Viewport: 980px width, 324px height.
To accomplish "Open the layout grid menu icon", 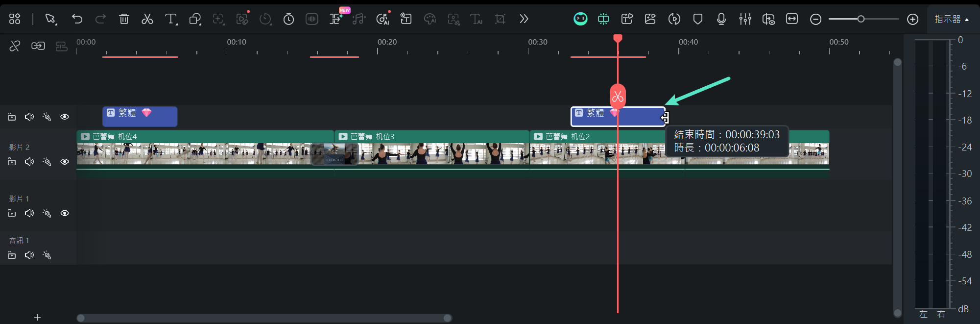I will click(15, 19).
